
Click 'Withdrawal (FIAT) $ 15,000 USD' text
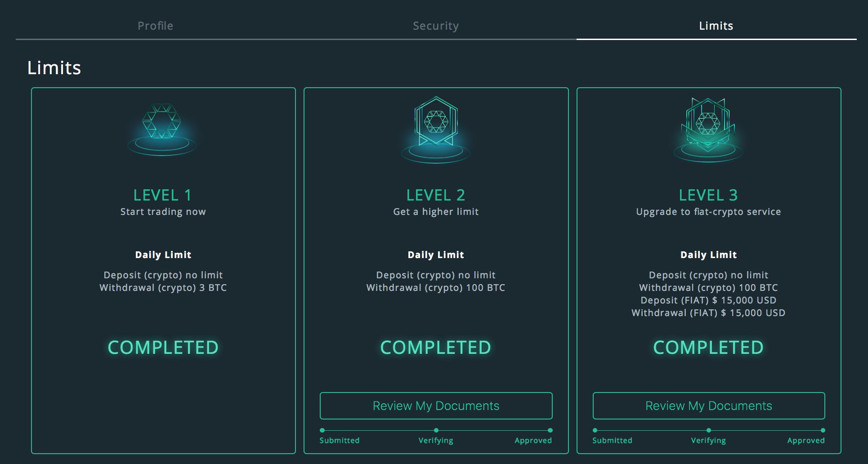coord(708,313)
